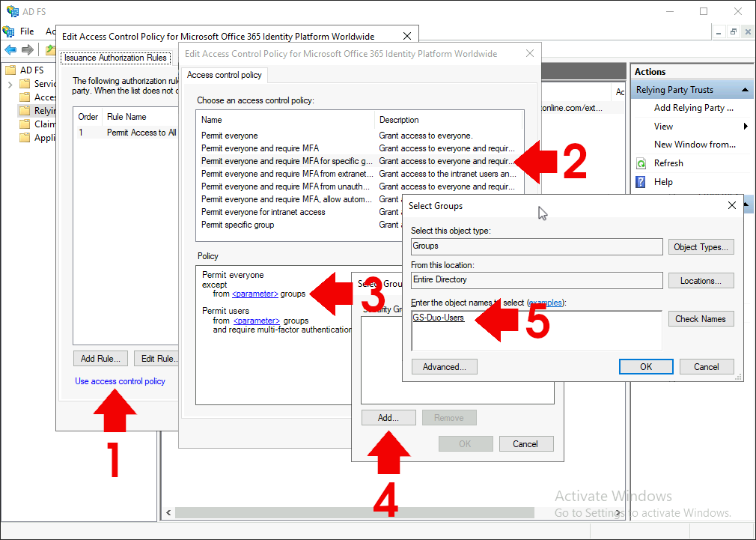Select the 'Permit specific group' policy

pyautogui.click(x=300, y=225)
